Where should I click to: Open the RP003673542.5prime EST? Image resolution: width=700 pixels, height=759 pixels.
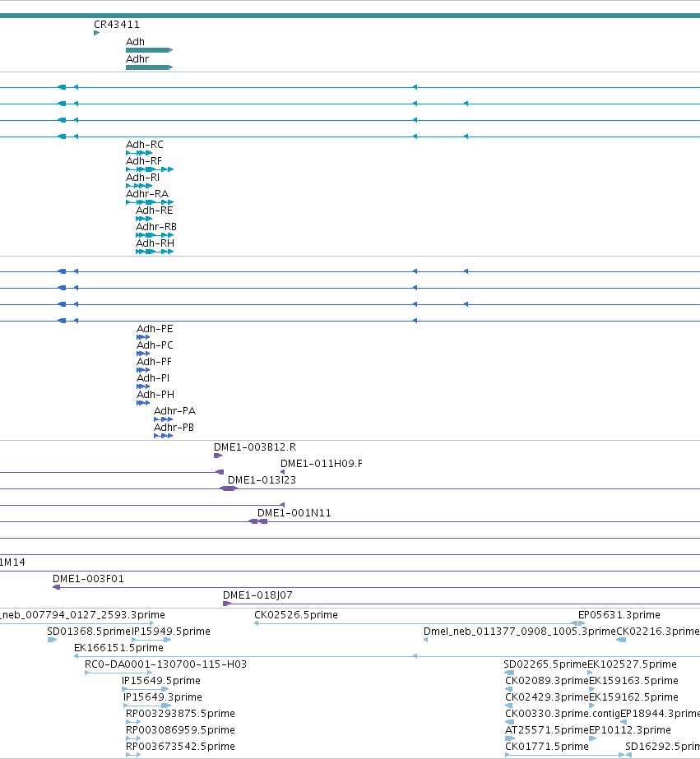coord(133,755)
